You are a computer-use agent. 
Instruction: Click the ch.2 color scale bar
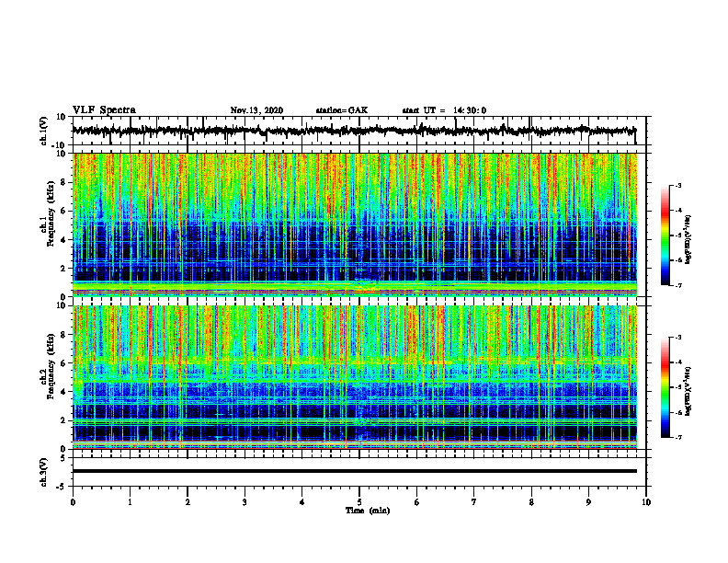click(665, 387)
